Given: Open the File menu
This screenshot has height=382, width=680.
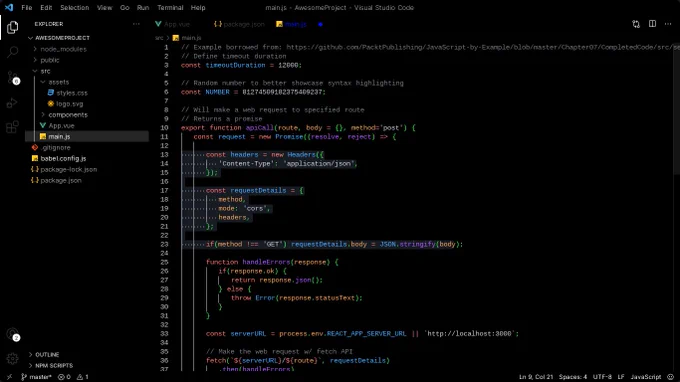Looking at the screenshot, I should (26, 7).
